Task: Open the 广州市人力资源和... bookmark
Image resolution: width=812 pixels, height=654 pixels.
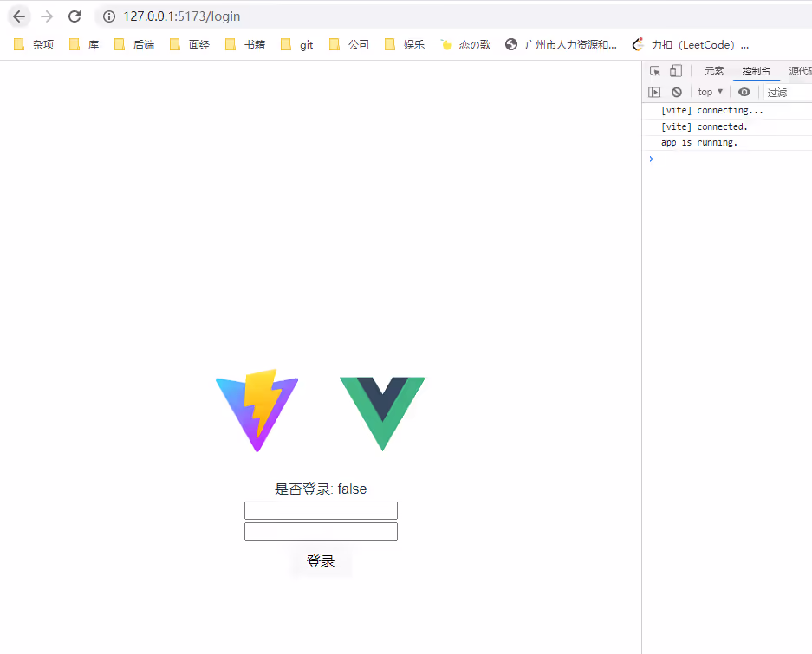Action: [x=561, y=44]
